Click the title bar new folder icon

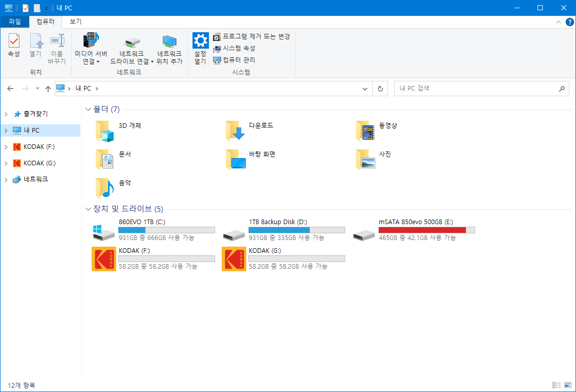[37, 8]
